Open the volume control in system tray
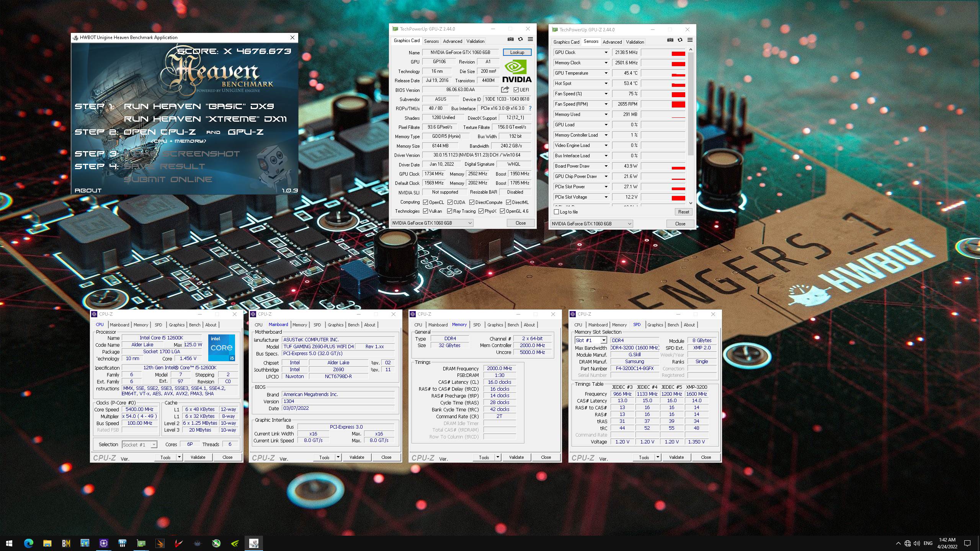This screenshot has width=980, height=551. (916, 543)
